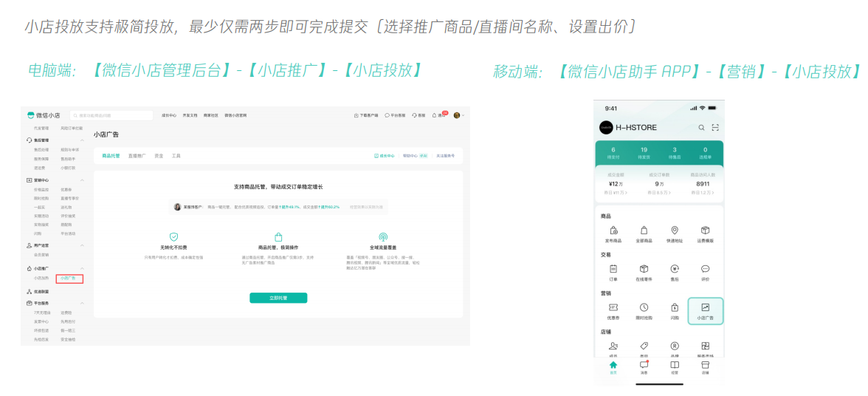Image resolution: width=868 pixels, height=396 pixels.
Task: Open the account avatar dropdown
Action: pos(459,115)
